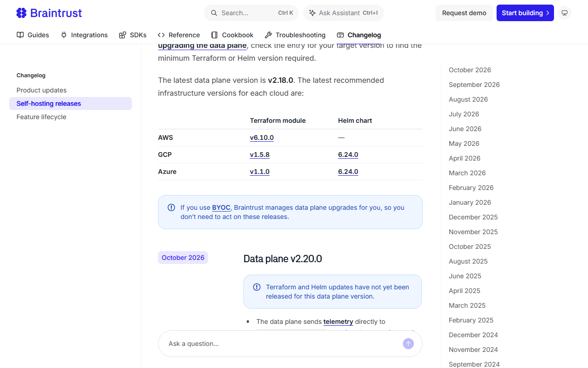This screenshot has width=588, height=368.
Task: Jump to August 2025 in page outline
Action: coord(468,261)
